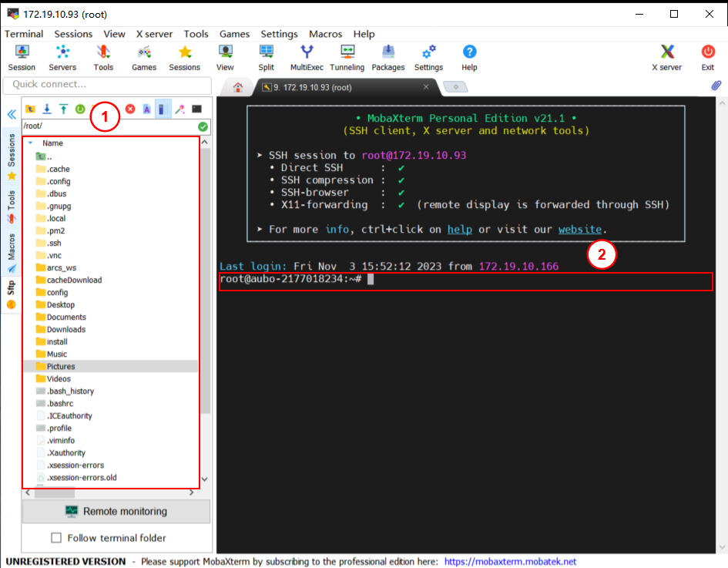Click the Exit power icon
728x568 pixels.
click(x=708, y=58)
